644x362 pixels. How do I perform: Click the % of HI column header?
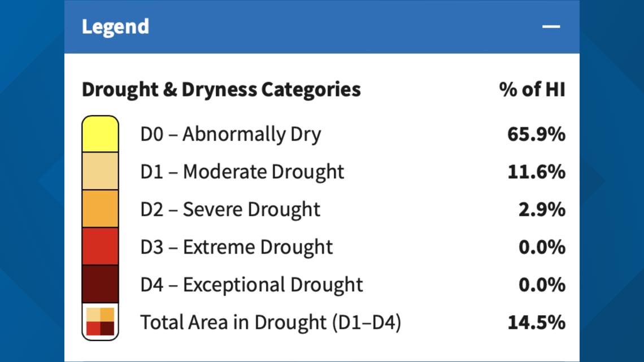point(532,89)
